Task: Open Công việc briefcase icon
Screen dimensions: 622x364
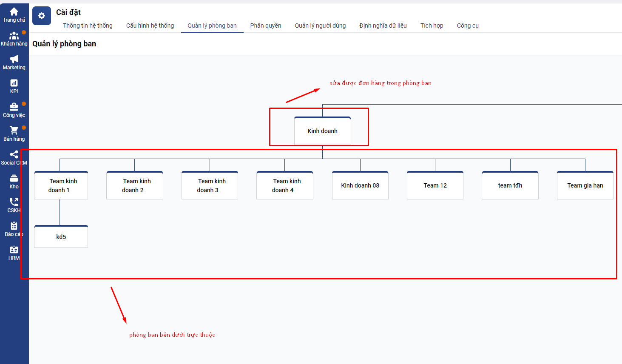Action: coord(14,107)
